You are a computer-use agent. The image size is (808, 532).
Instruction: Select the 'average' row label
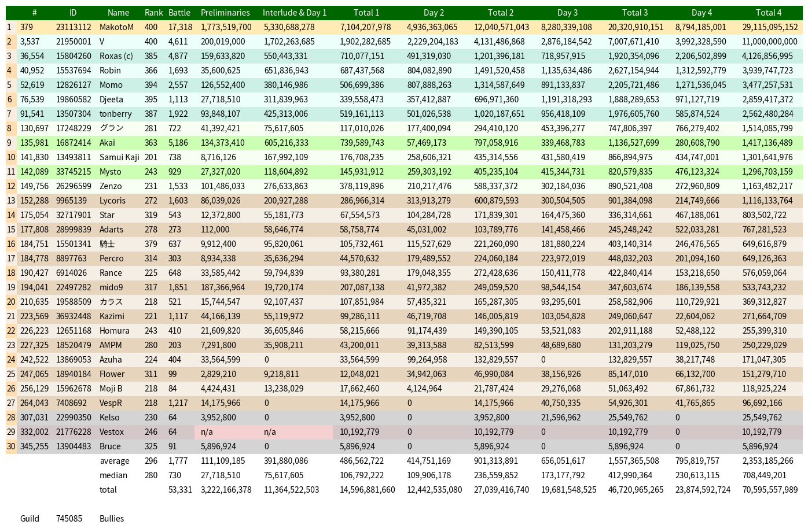[115, 461]
